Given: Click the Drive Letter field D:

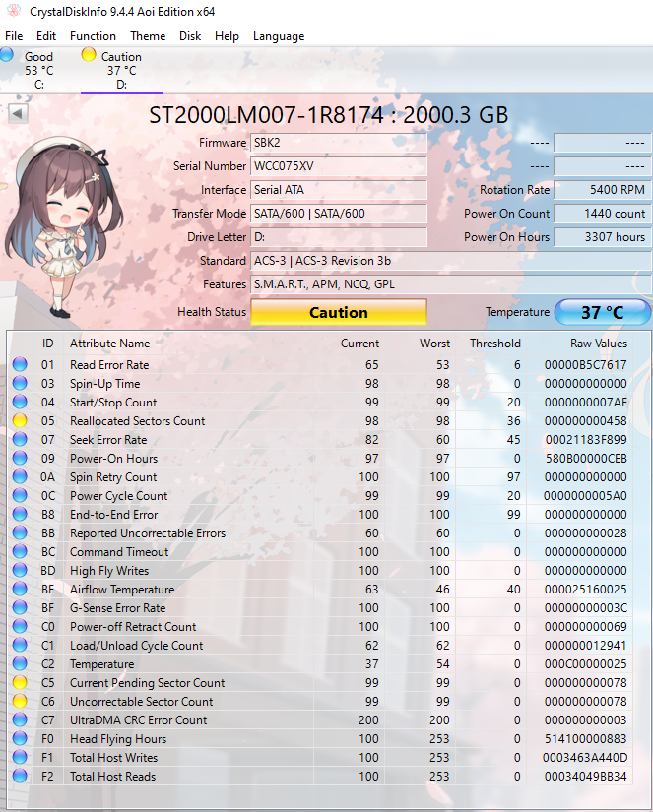Looking at the screenshot, I should click(339, 236).
